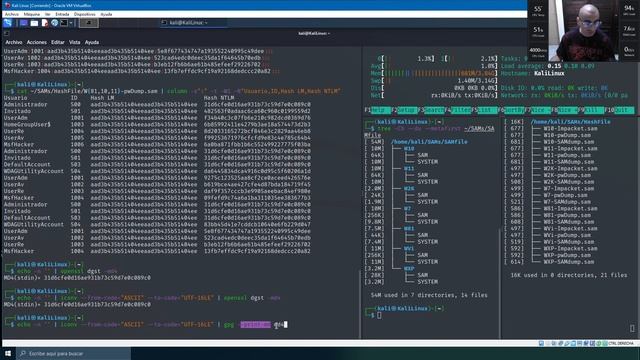640x360 pixels.
Task: Click htop F10 Quit button
Action: tap(619, 110)
